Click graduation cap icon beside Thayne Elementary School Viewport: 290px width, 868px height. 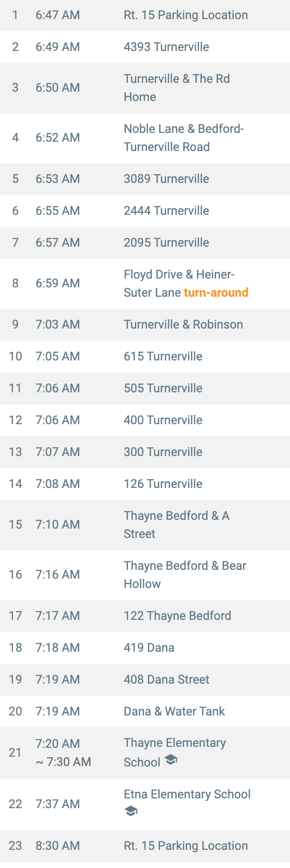170,760
